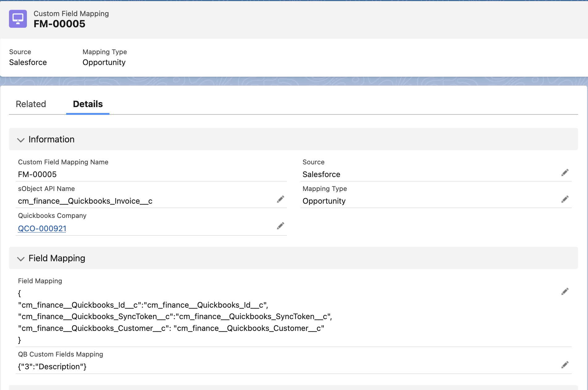Click the cm_finance__Quickbooks_Invoice__c value
This screenshot has width=588, height=390.
(x=85, y=201)
